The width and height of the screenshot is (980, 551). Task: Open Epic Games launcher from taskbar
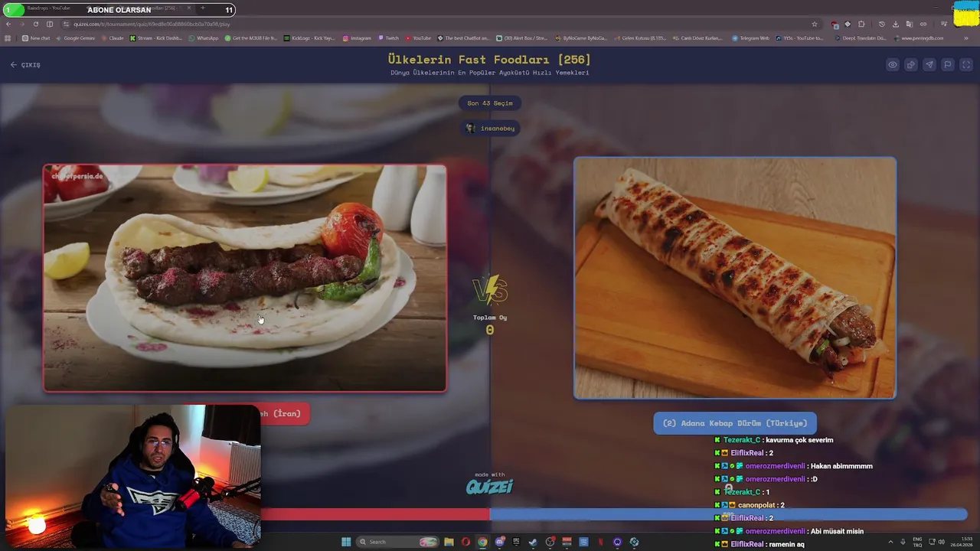(516, 542)
